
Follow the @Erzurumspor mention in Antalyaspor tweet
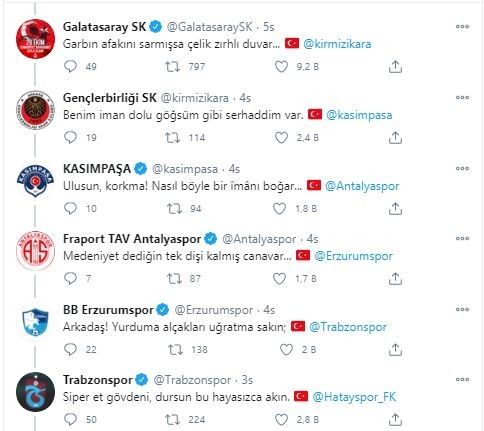(353, 256)
